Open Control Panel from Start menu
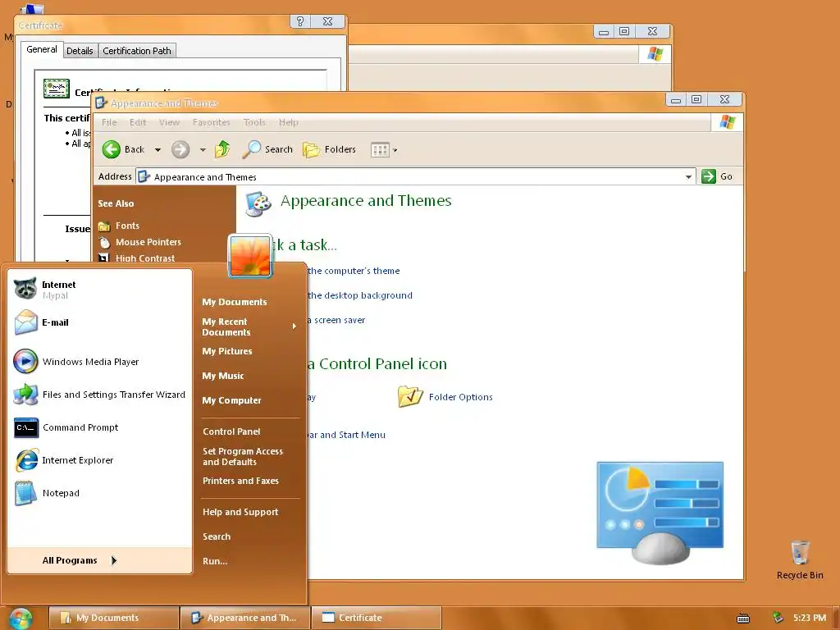 coord(231,431)
